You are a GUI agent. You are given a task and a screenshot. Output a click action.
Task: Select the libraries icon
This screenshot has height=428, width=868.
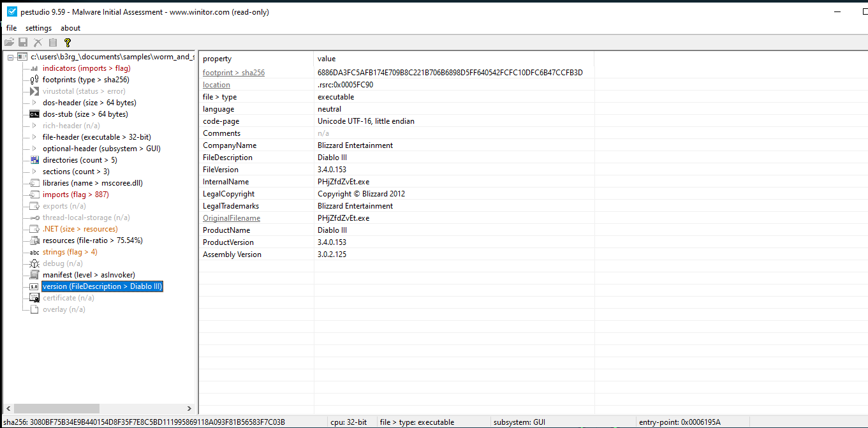[34, 183]
